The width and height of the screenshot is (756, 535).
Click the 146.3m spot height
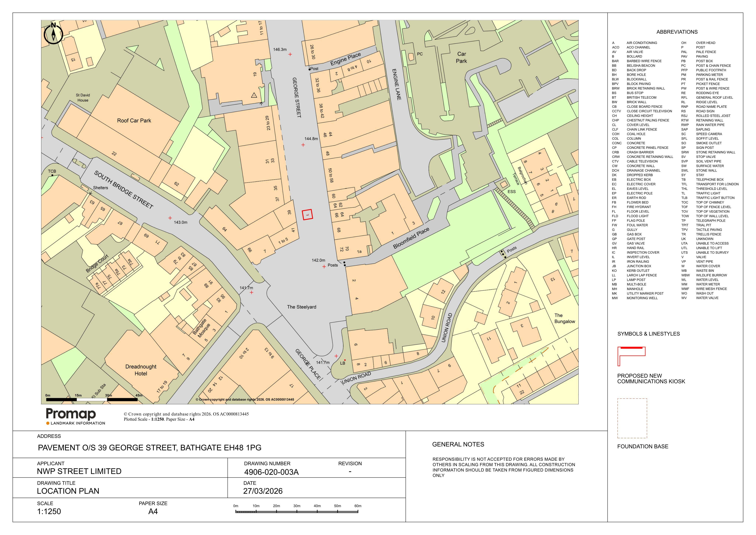(280, 49)
